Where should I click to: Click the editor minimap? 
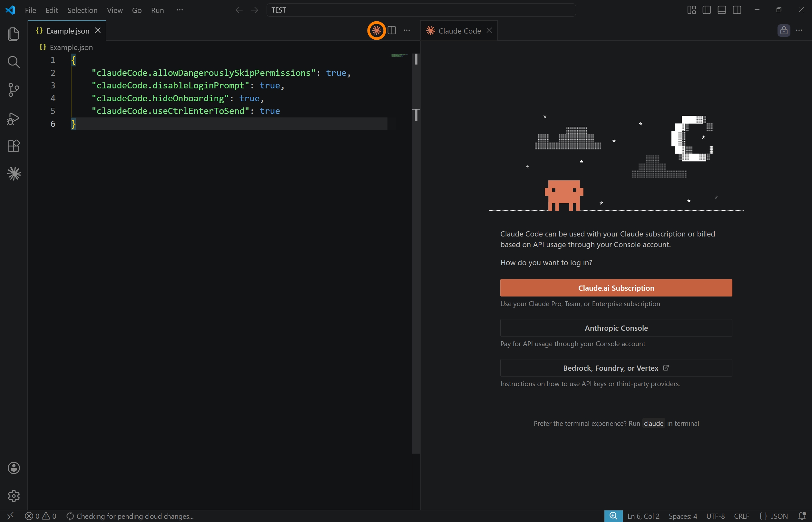[x=400, y=55]
